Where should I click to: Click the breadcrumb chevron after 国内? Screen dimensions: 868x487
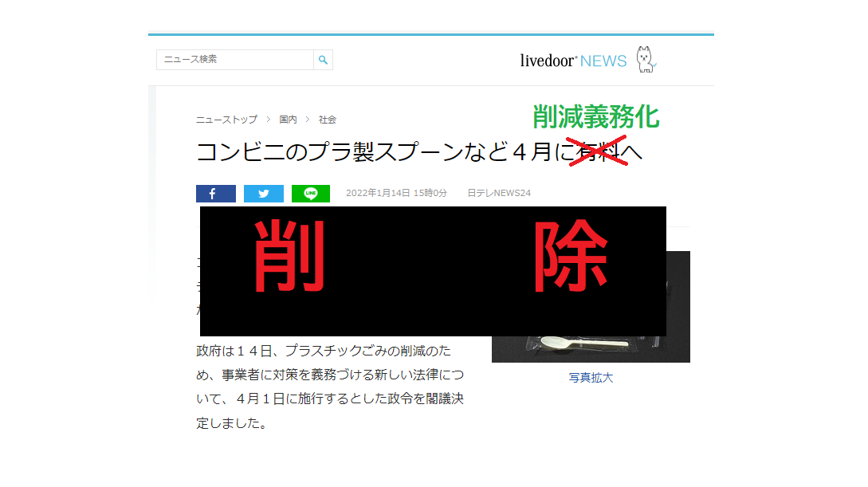click(x=307, y=119)
